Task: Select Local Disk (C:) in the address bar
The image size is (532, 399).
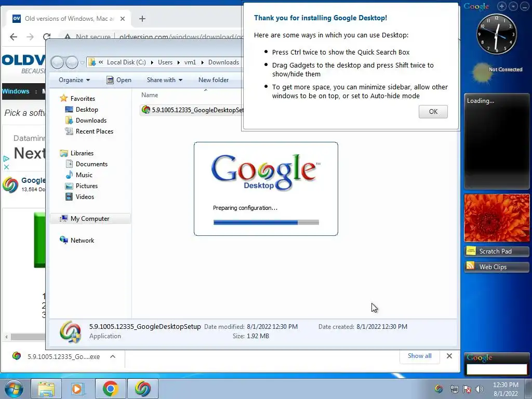Action: tap(126, 62)
